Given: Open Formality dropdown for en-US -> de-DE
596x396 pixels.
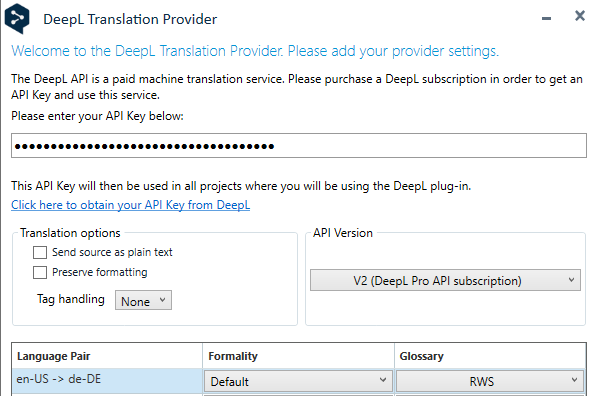Looking at the screenshot, I should click(x=298, y=381).
